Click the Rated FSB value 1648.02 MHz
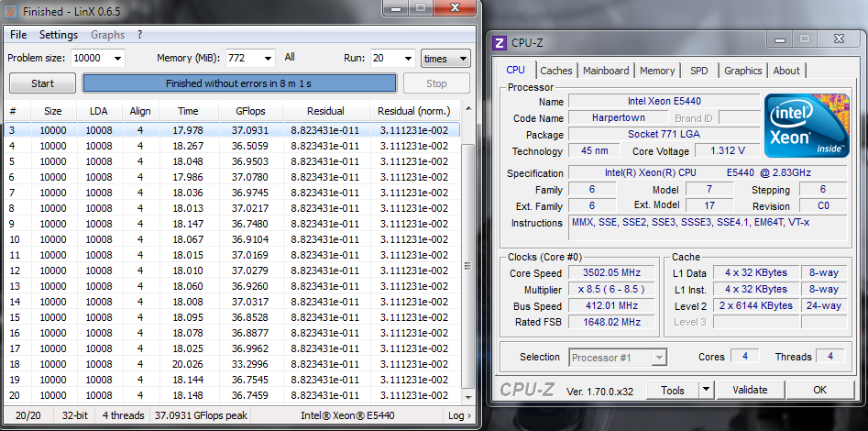Viewport: 868px width, 431px height. (611, 321)
